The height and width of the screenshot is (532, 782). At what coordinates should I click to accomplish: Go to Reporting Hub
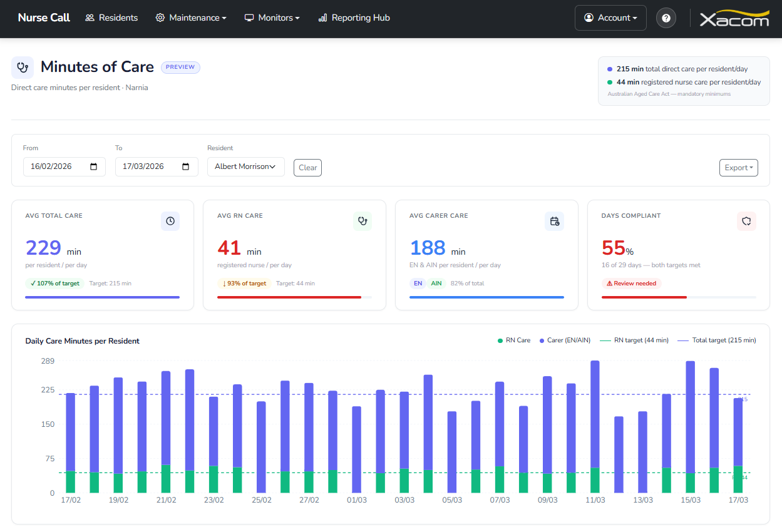click(354, 18)
